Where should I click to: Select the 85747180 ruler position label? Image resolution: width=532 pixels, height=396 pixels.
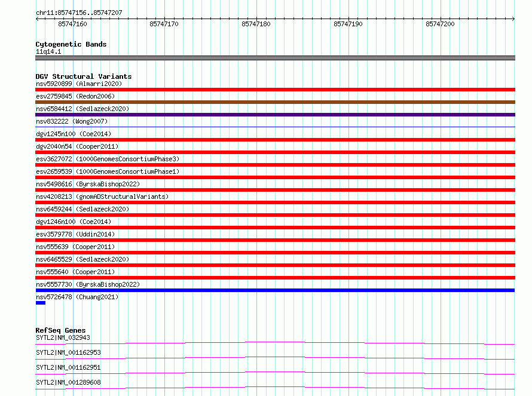coord(256,24)
